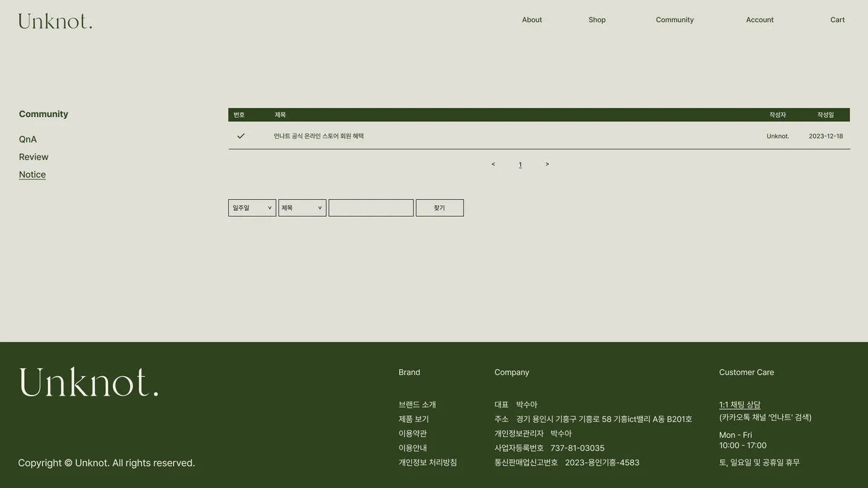The image size is (868, 488).
Task: Open the Shop menu
Action: (597, 20)
